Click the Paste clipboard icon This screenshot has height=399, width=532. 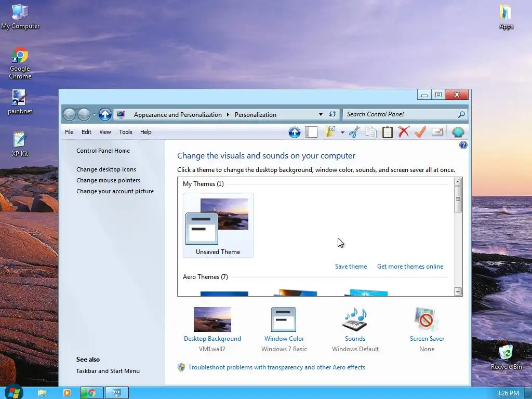387,132
